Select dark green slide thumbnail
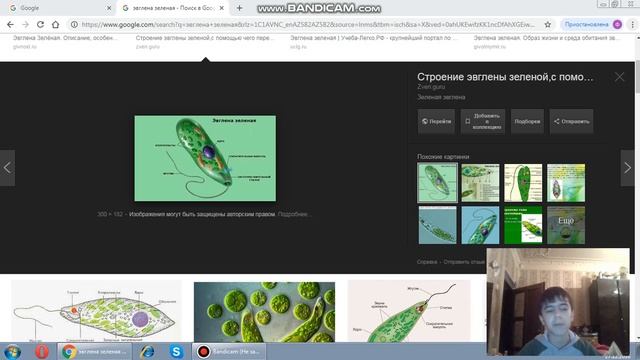This screenshot has height=360, width=640. (x=523, y=225)
